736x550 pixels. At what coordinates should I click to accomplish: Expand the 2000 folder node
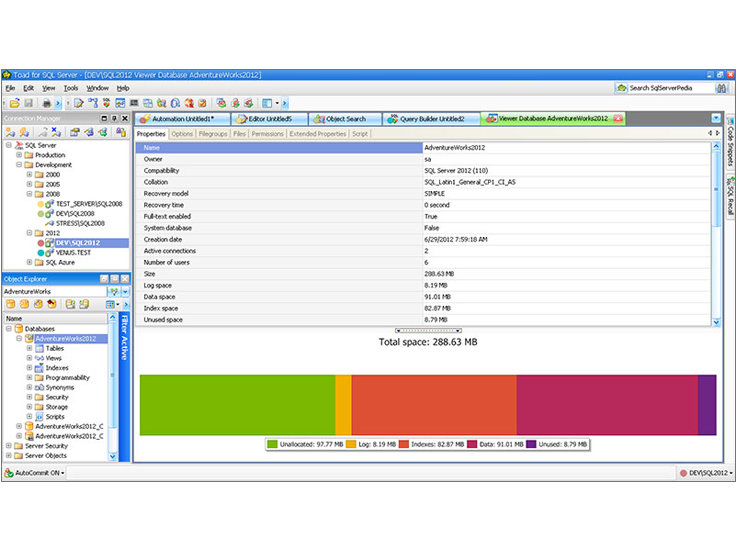point(29,174)
